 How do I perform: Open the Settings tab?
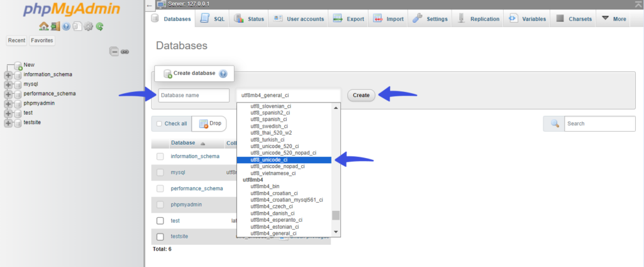[x=430, y=19]
